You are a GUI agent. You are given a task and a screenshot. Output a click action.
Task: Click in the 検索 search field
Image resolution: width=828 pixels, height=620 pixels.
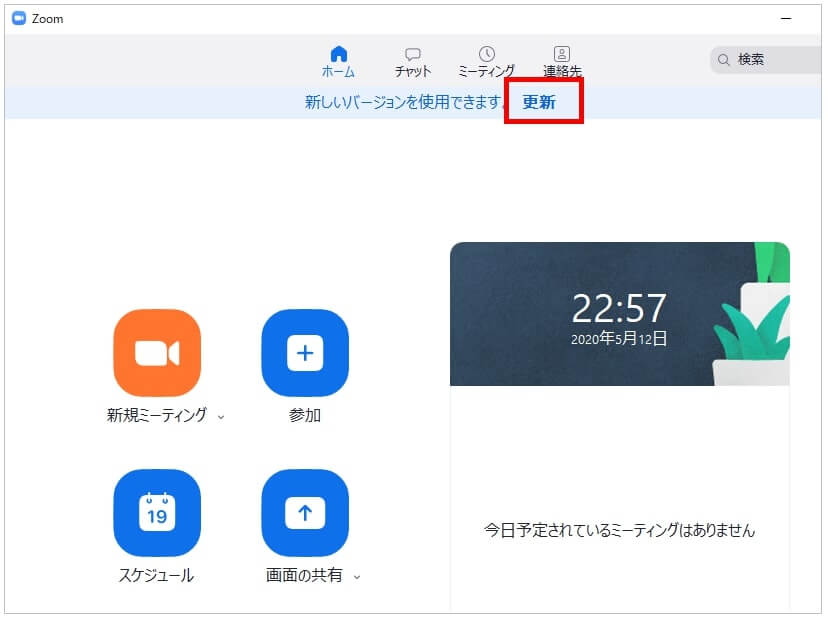(767, 59)
